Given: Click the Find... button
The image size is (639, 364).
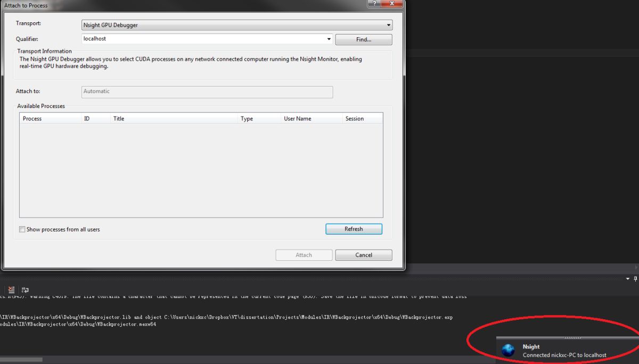Looking at the screenshot, I should point(364,39).
